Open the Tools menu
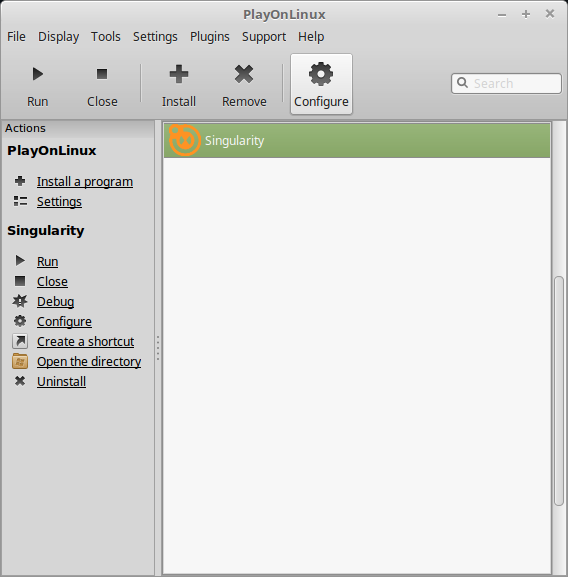Image resolution: width=568 pixels, height=577 pixels. (x=106, y=36)
